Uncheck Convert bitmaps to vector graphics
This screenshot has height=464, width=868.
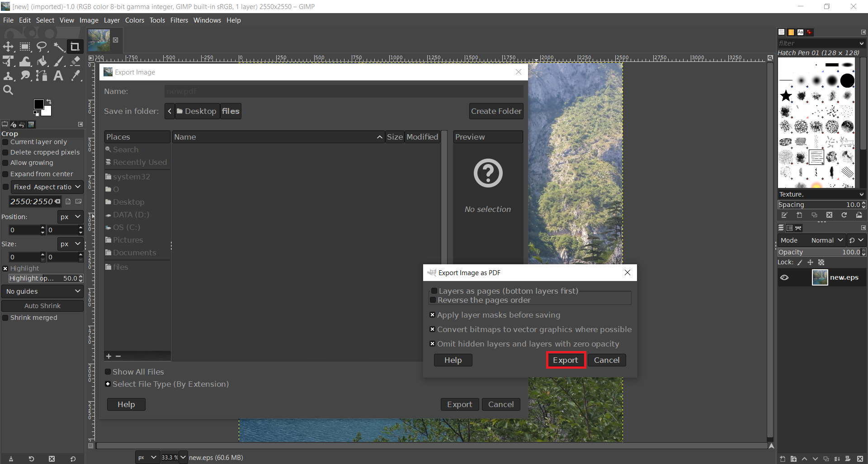pyautogui.click(x=432, y=329)
